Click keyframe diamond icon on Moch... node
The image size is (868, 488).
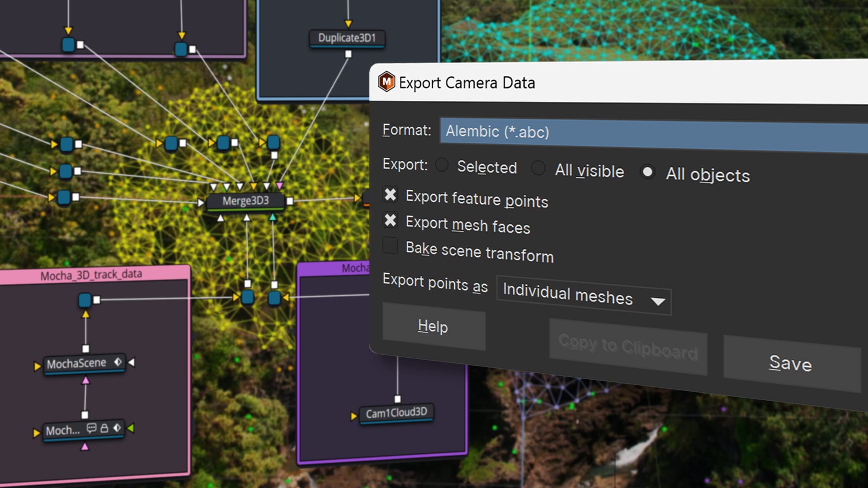[x=117, y=427]
